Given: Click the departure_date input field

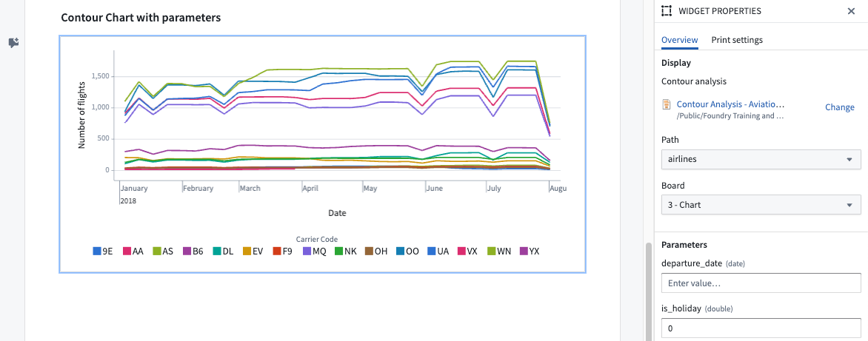Looking at the screenshot, I should [x=761, y=283].
